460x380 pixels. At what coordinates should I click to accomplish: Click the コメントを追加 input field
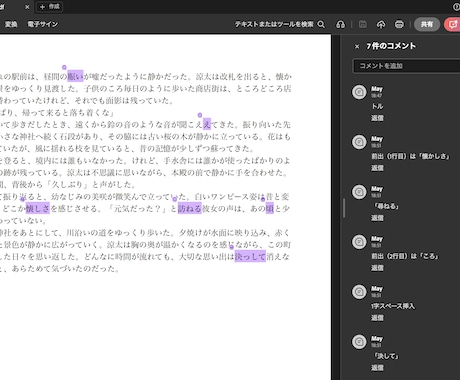406,66
